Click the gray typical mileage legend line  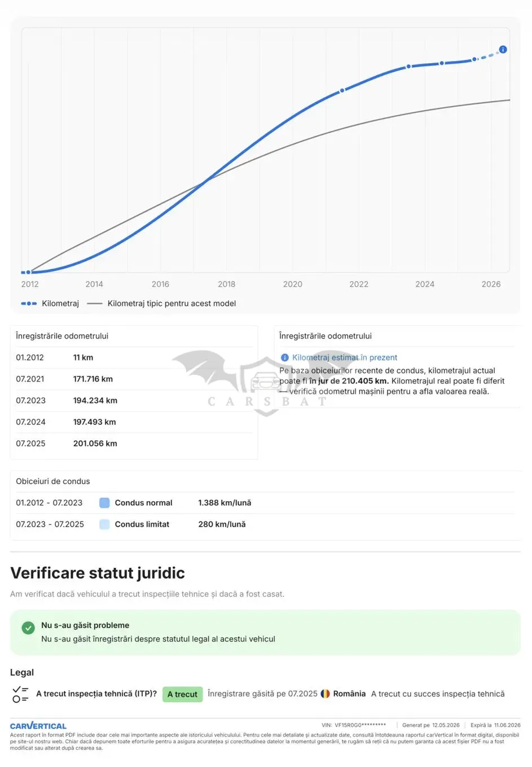point(95,304)
